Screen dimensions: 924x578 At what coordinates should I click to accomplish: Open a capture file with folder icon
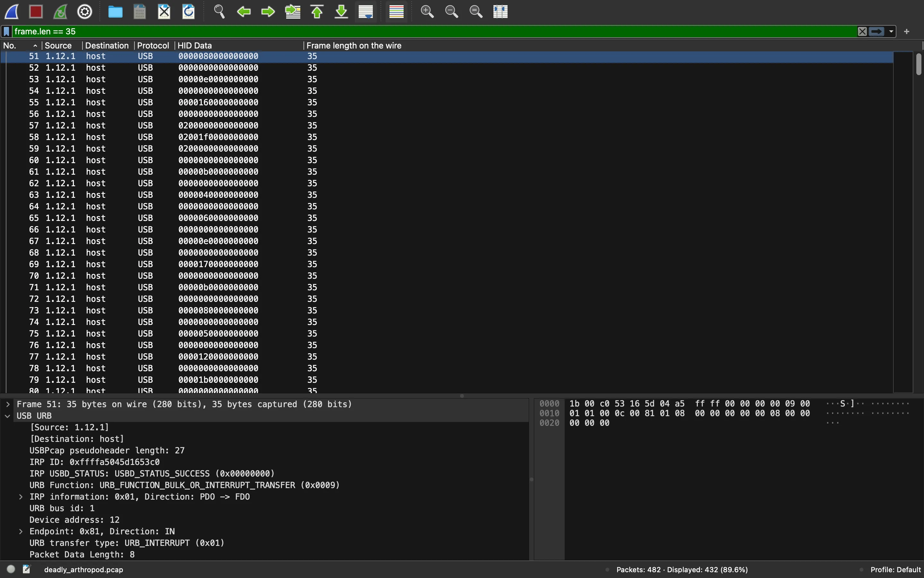click(x=115, y=12)
